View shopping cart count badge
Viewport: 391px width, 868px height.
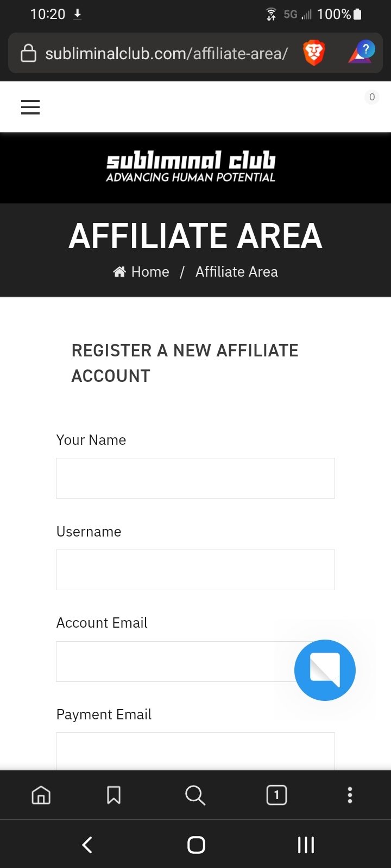372,97
